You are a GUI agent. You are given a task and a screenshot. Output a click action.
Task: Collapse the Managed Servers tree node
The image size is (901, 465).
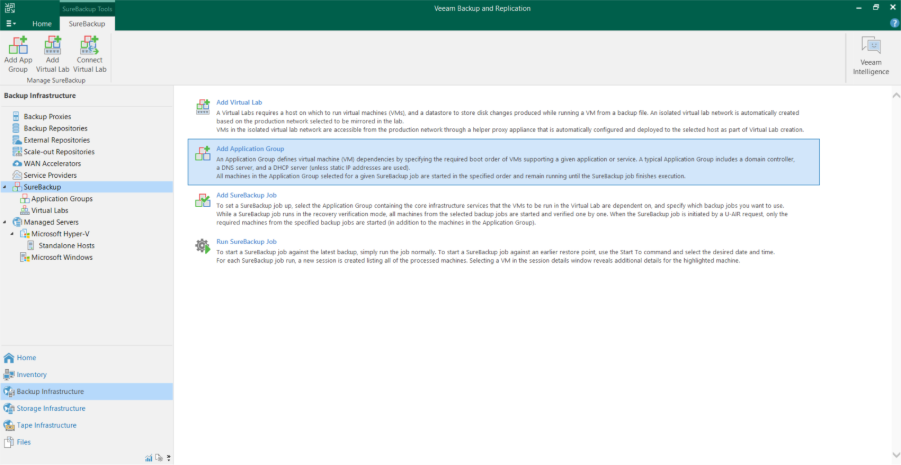pyautogui.click(x=6, y=222)
